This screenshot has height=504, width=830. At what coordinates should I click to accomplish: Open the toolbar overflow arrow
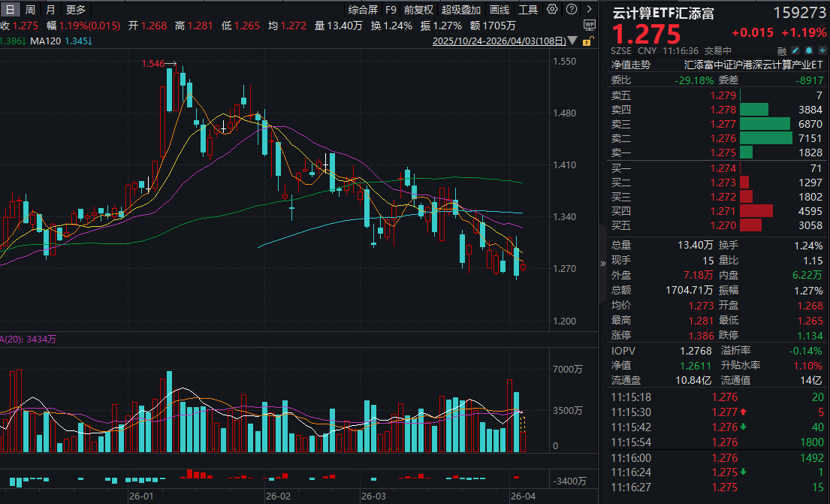click(x=590, y=9)
